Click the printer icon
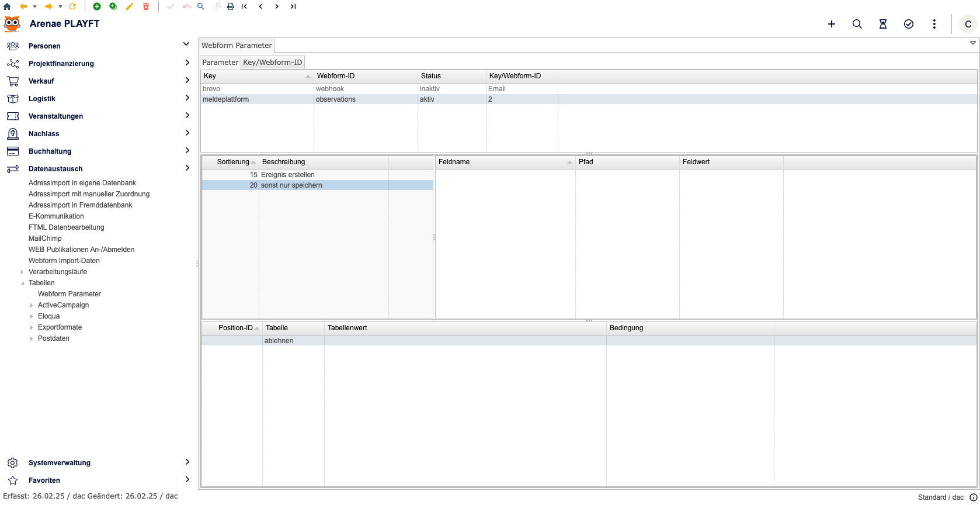Viewport: 980px width, 505px height. tap(231, 6)
